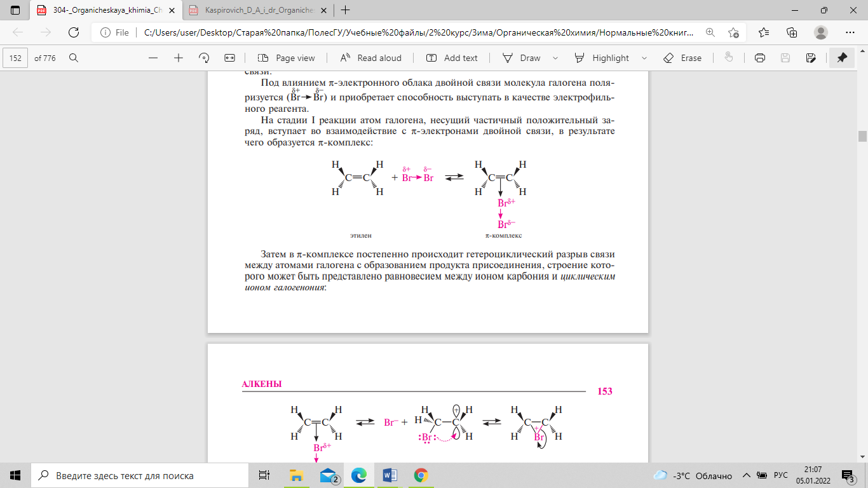Expand Highlight color options dropdown
The width and height of the screenshot is (868, 488).
coord(644,58)
